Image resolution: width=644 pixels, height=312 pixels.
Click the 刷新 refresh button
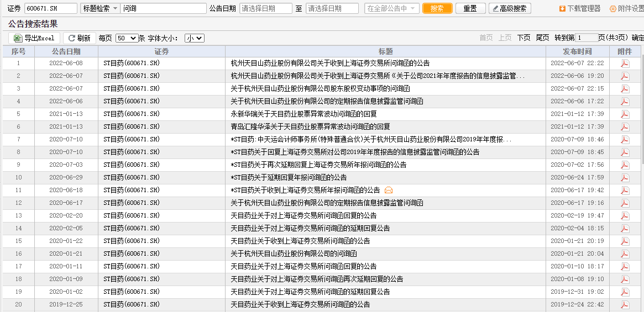78,38
